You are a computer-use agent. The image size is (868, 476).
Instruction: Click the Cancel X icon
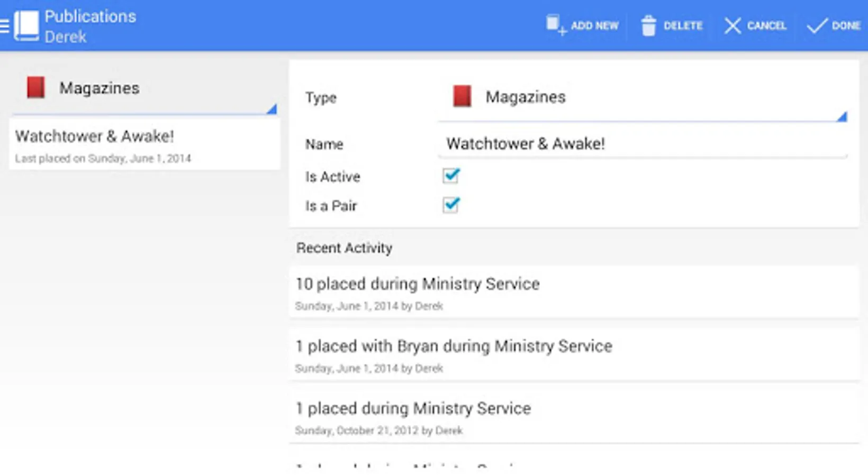pos(733,25)
